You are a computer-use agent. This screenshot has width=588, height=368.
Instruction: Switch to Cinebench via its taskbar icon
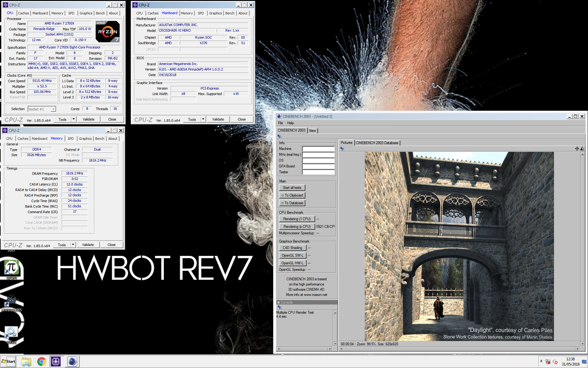72,362
